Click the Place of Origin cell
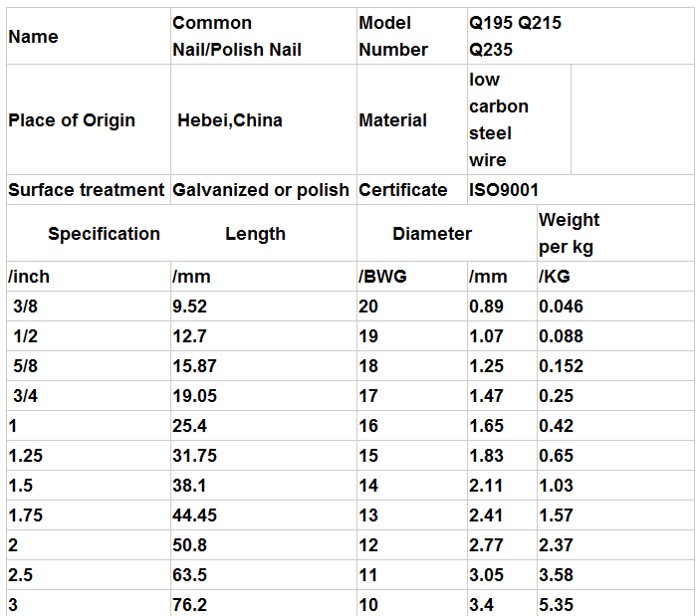This screenshot has width=699, height=616. [72, 120]
